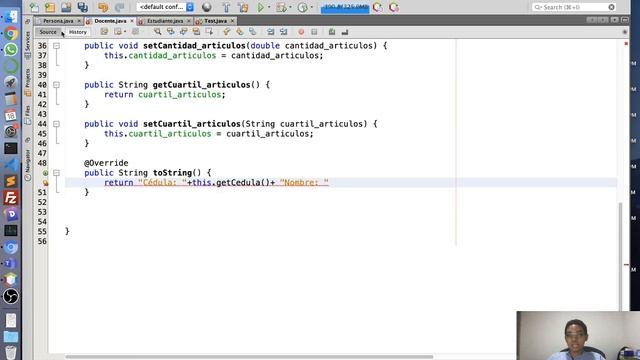Image resolution: width=640 pixels, height=360 pixels.
Task: Click the override annotation glyph beside toString
Action: (45, 173)
